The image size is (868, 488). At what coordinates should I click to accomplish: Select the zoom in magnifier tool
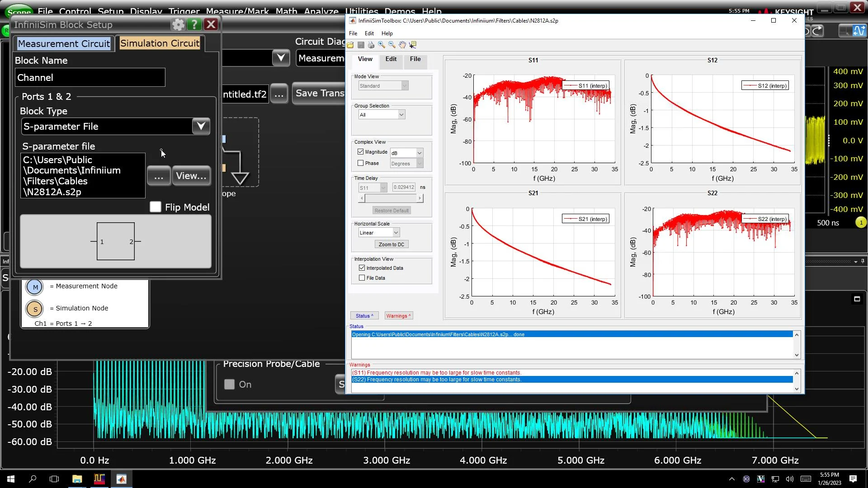tap(382, 45)
